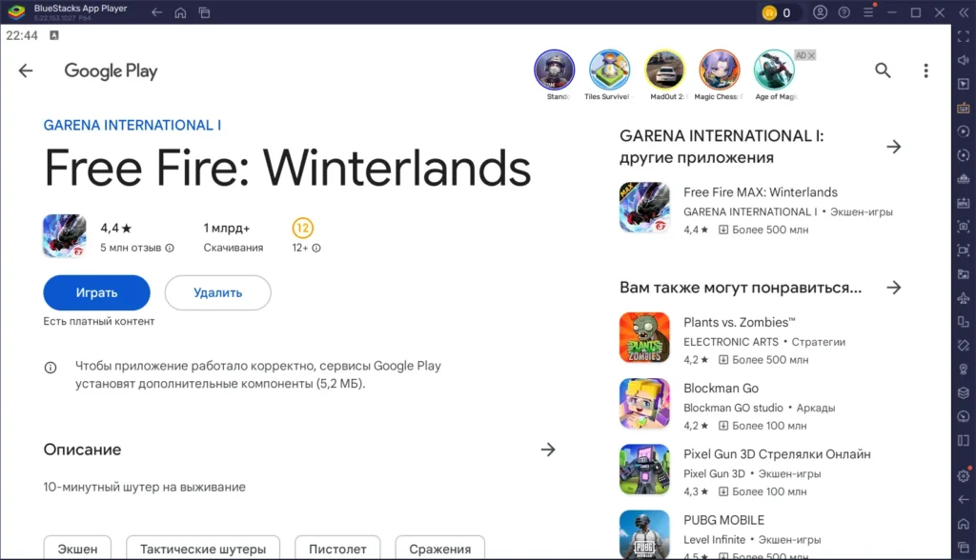Open GARENA INTERNATIONAL I developer link
Screen dimensions: 976x560
(x=132, y=126)
